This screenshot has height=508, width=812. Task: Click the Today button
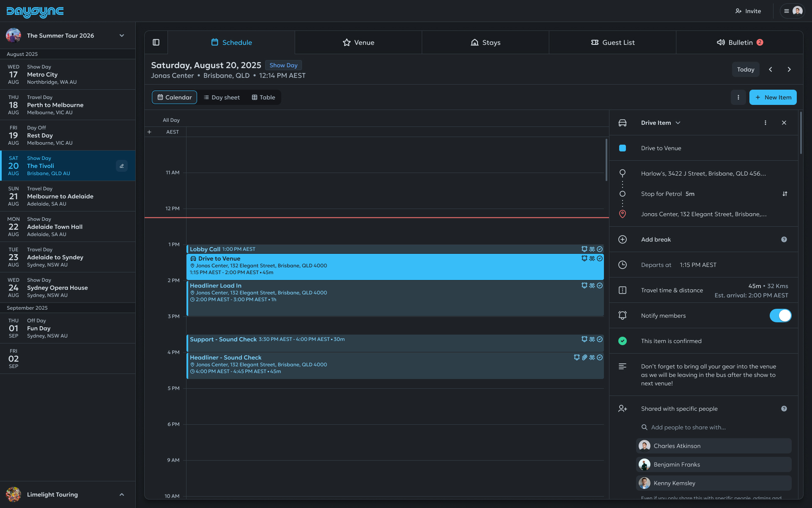pos(746,69)
